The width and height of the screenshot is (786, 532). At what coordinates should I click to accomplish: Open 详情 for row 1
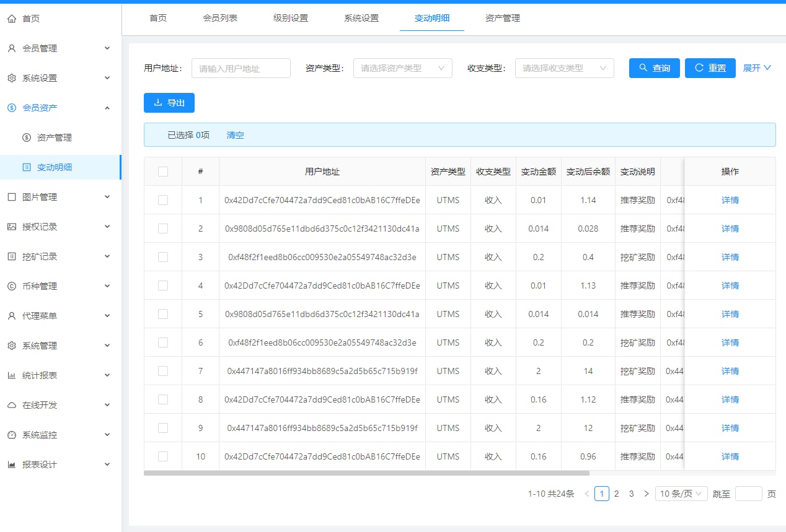(x=730, y=200)
